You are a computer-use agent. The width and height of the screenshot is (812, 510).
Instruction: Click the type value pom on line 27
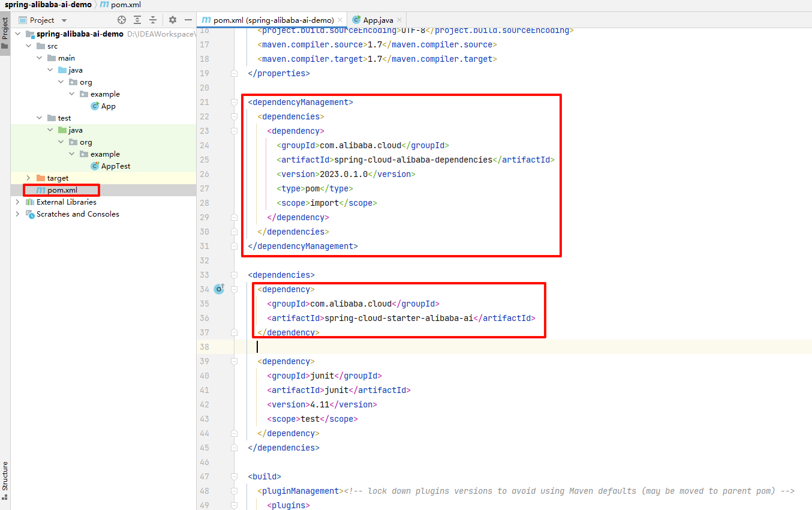(x=312, y=188)
